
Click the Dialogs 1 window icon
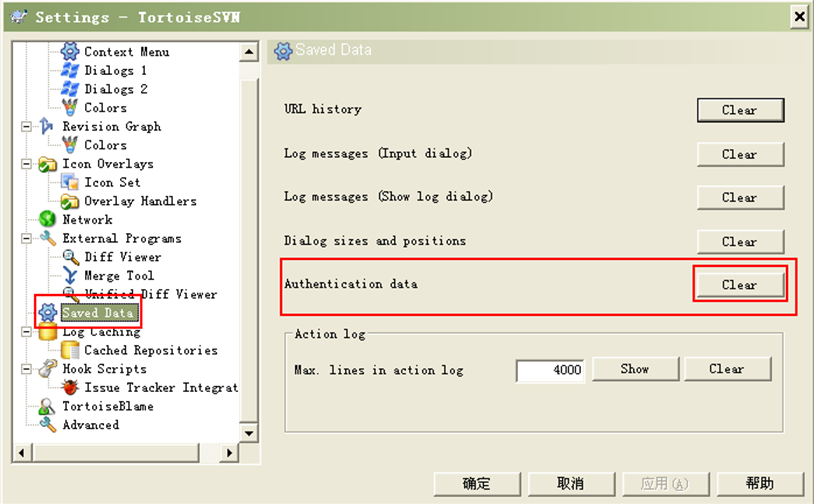70,70
